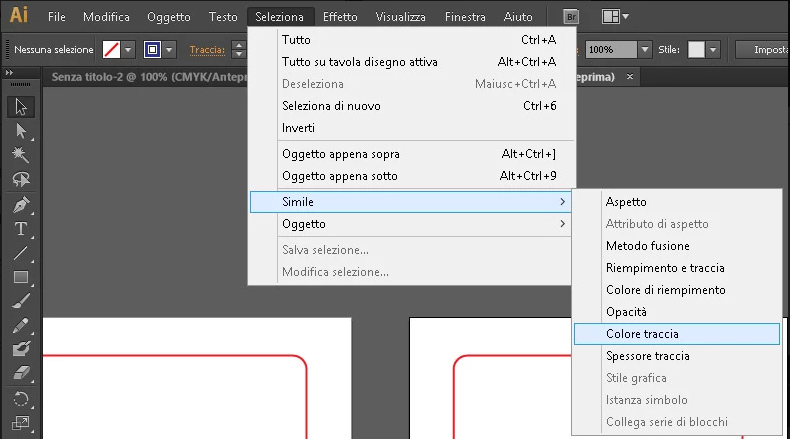Select the Eraser tool
The image size is (790, 439).
21,373
